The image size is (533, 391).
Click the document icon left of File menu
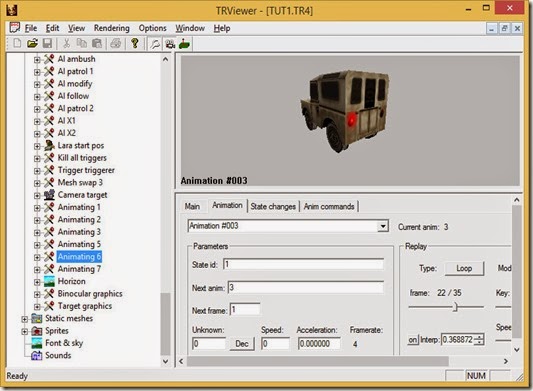coord(15,28)
